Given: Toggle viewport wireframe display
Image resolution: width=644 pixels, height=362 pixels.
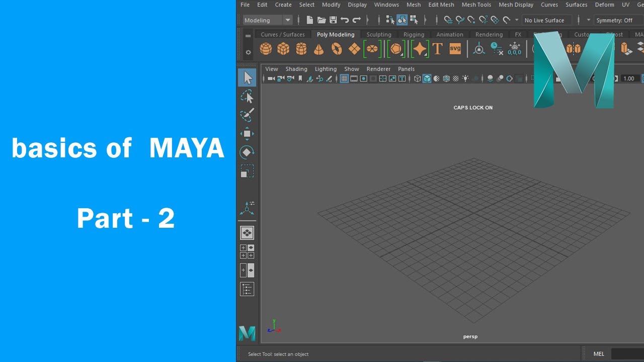Looking at the screenshot, I should click(x=417, y=78).
